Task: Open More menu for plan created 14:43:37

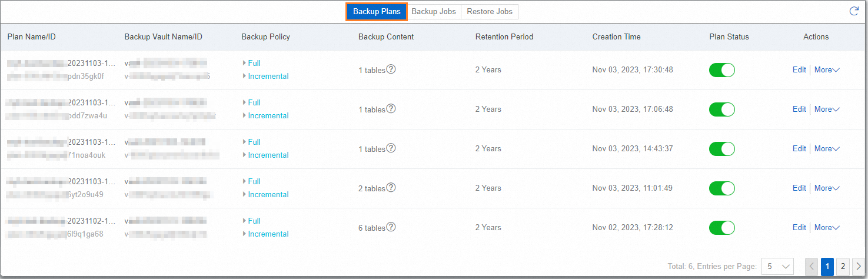Action: (x=827, y=148)
